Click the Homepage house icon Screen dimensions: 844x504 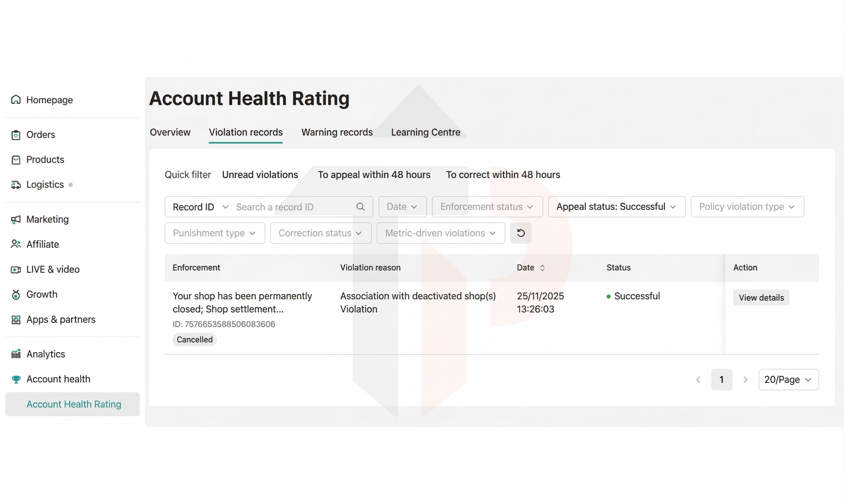[16, 100]
